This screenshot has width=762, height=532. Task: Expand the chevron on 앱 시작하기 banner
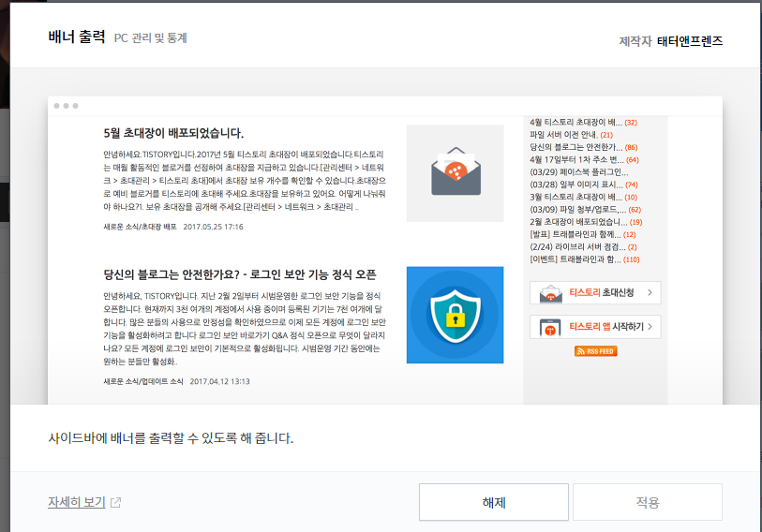[x=650, y=327]
